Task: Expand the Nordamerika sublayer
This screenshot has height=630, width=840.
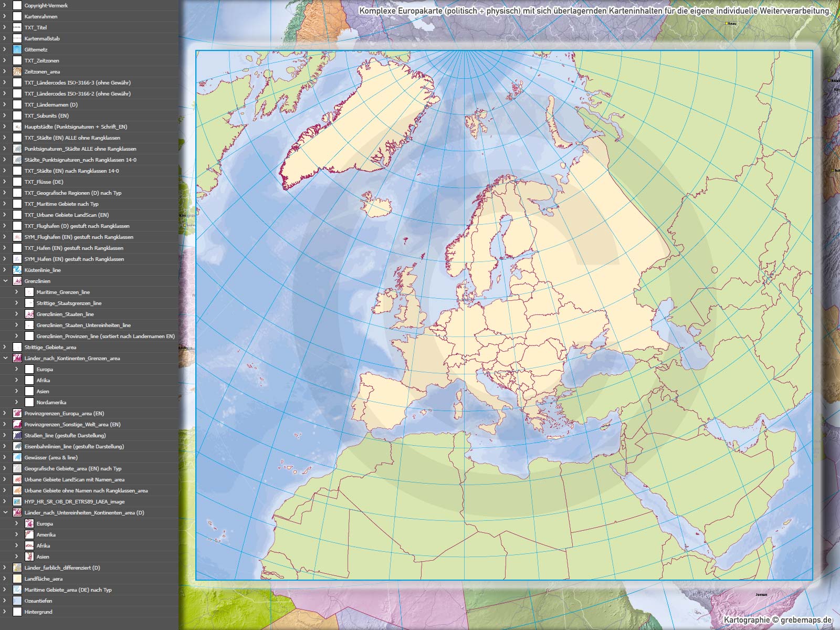Action: pyautogui.click(x=17, y=402)
